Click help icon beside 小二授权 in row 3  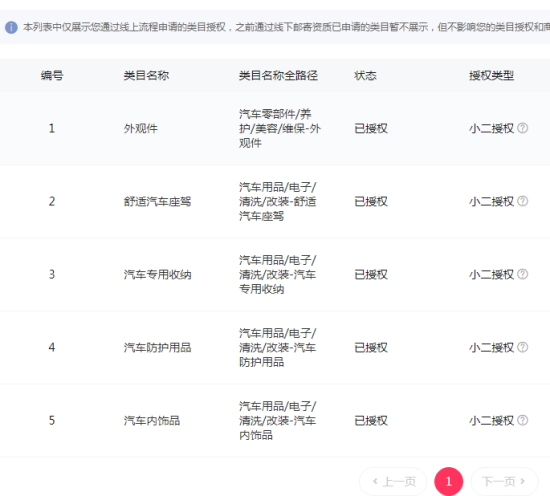pos(523,274)
